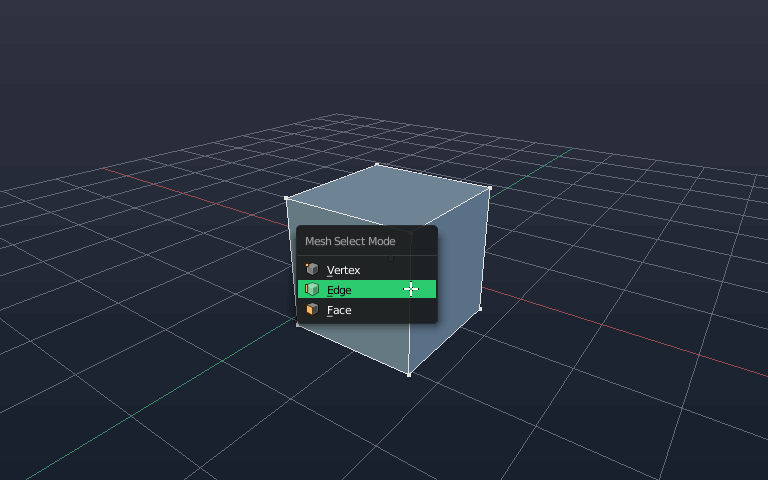Screen dimensions: 768x480
Task: Click the Vertex mode cube icon
Action: [x=312, y=269]
